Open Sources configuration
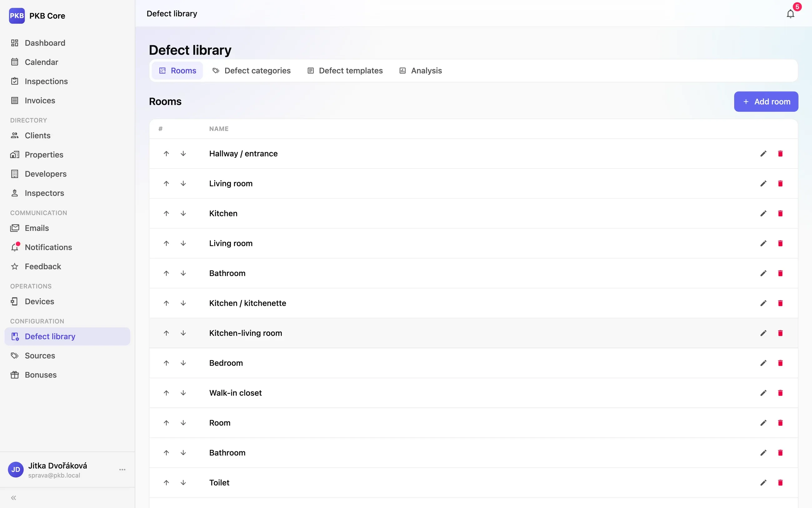This screenshot has width=812, height=508. (67, 355)
